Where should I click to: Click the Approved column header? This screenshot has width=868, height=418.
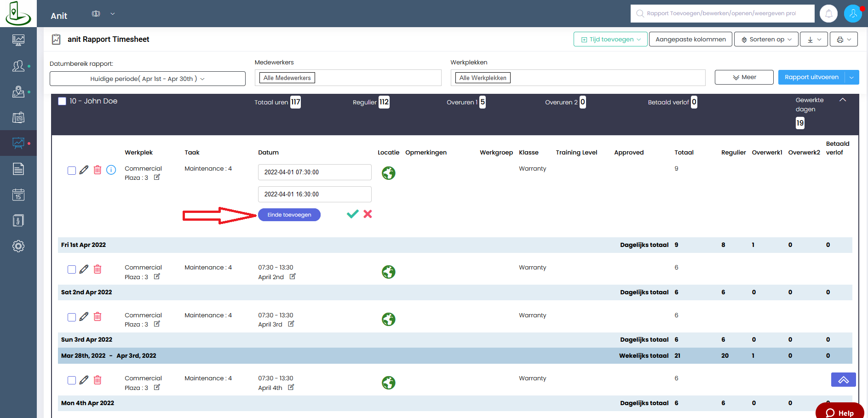coord(629,153)
